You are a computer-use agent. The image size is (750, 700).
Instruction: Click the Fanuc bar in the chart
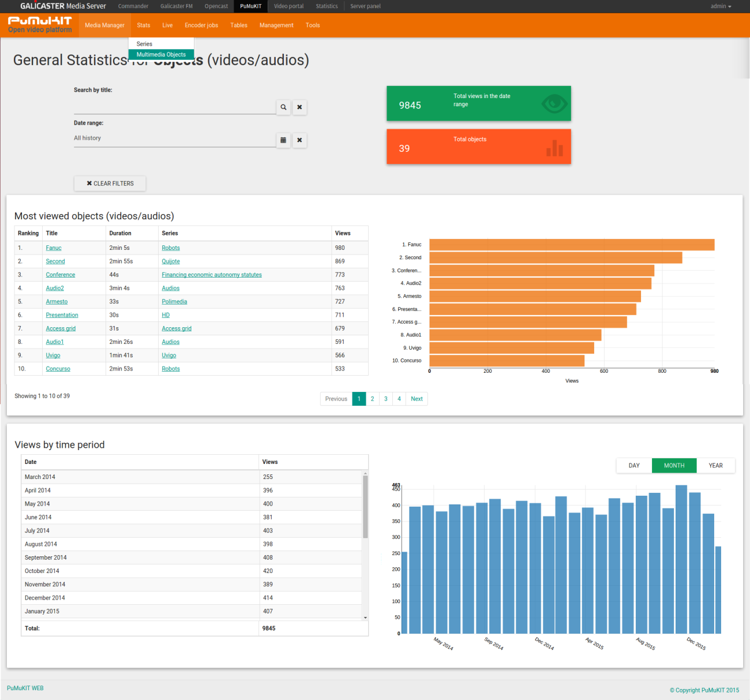[572, 245]
